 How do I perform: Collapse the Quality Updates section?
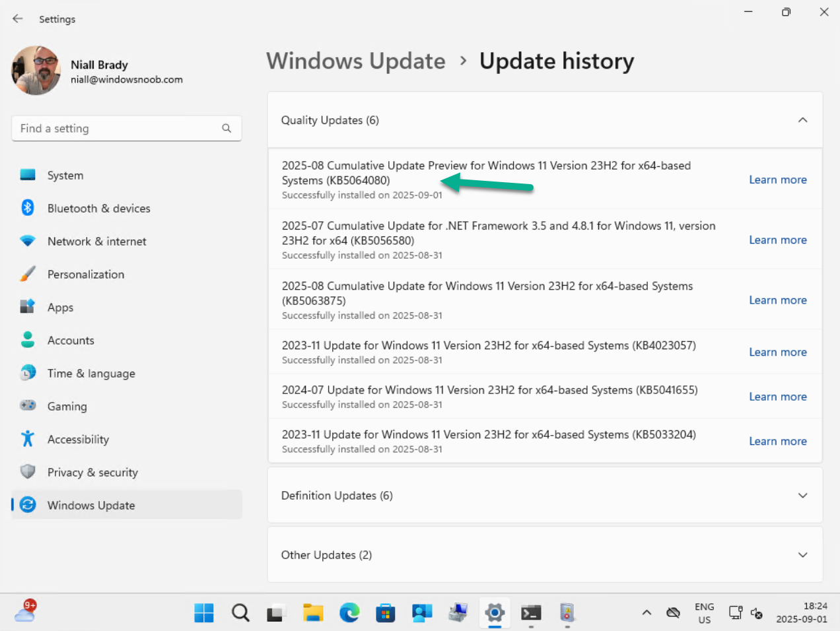802,120
